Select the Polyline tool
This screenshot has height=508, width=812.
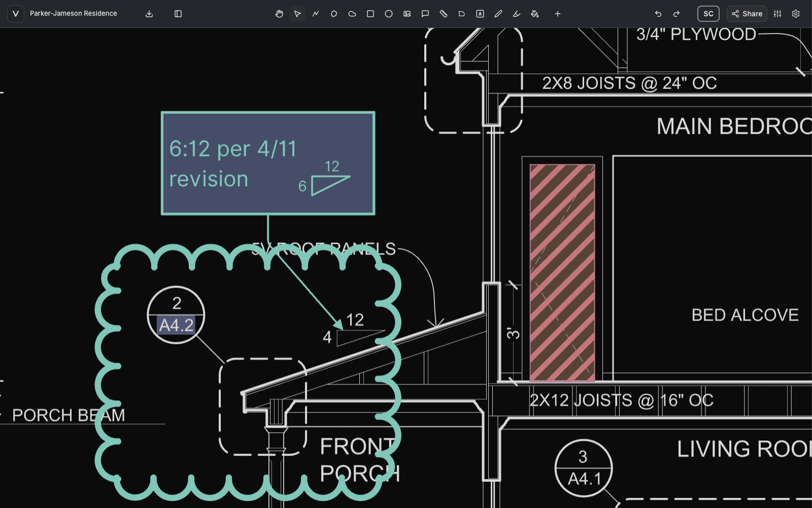tap(316, 14)
